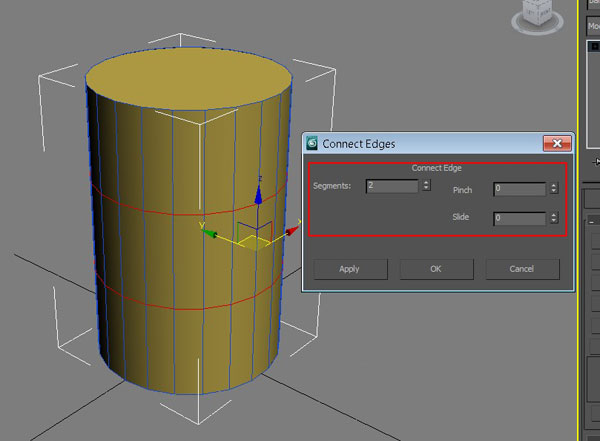Screen dimensions: 600x441
Task: Focus the Pinch value field
Action: click(518, 189)
